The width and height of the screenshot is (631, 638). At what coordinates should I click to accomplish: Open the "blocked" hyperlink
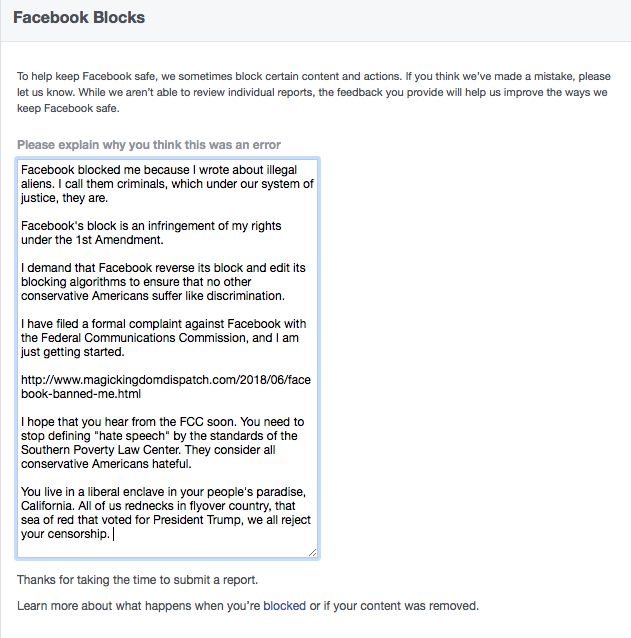(x=284, y=606)
